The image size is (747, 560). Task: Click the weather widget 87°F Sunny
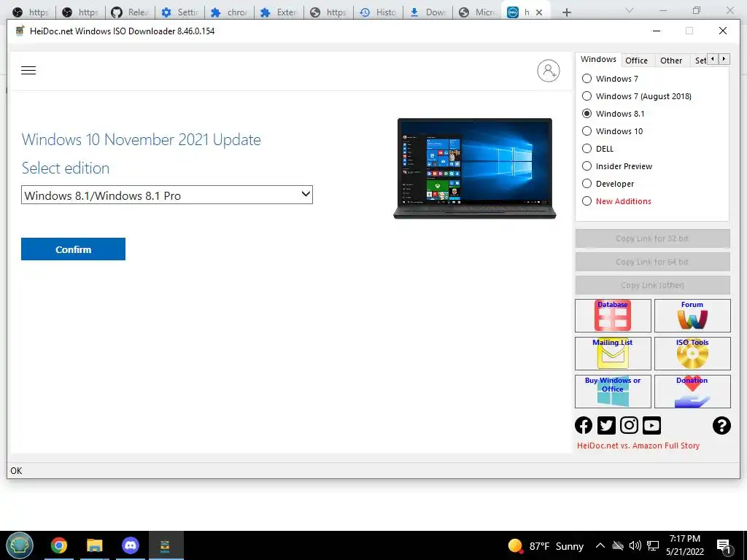click(x=546, y=545)
